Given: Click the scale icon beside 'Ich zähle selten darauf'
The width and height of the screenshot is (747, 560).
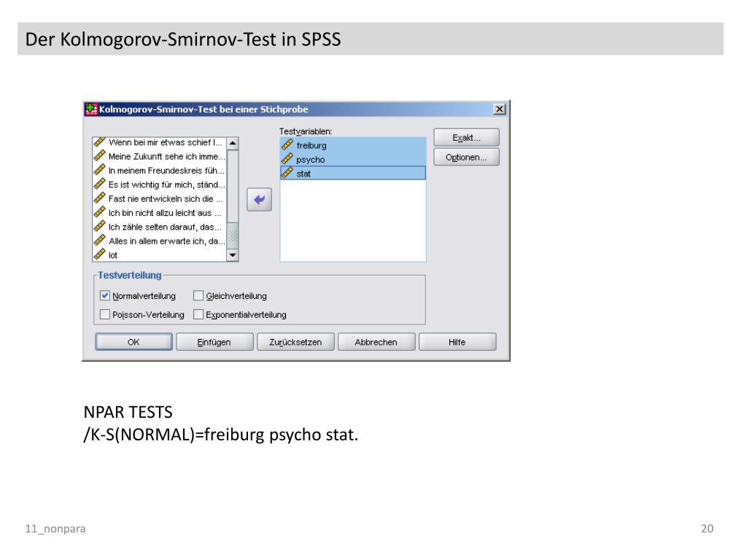Looking at the screenshot, I should point(99,226).
